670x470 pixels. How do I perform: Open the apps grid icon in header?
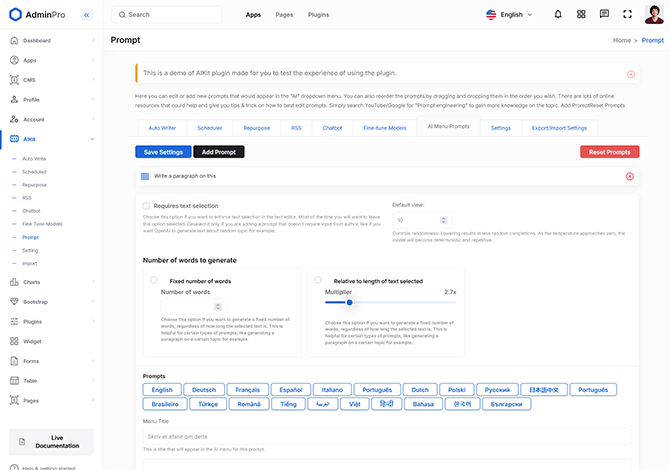(x=580, y=15)
